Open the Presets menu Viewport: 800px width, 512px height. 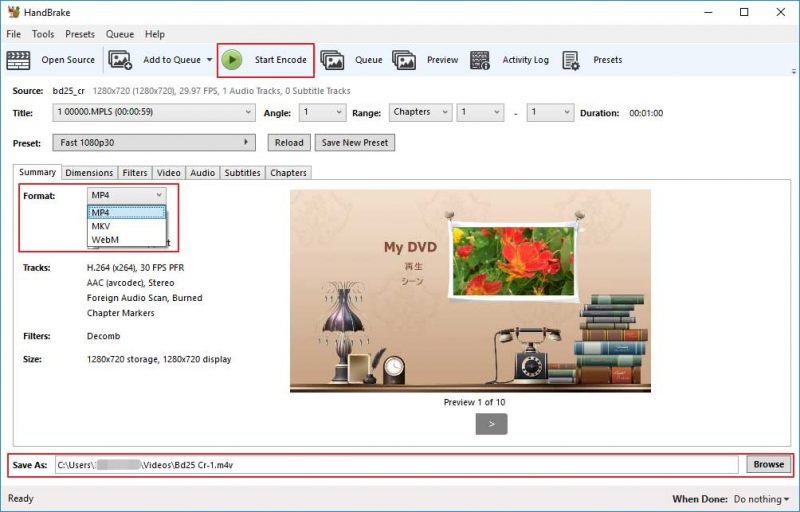80,34
